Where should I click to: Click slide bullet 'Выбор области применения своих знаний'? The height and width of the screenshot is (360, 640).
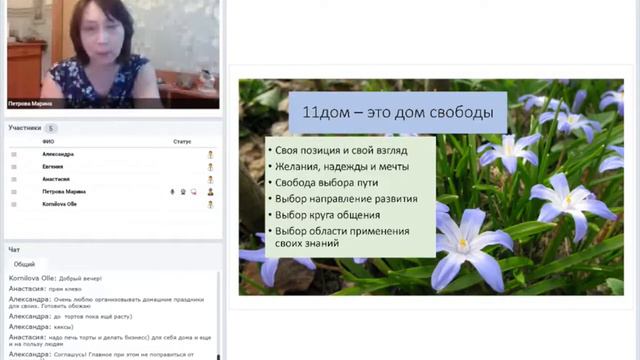[342, 237]
